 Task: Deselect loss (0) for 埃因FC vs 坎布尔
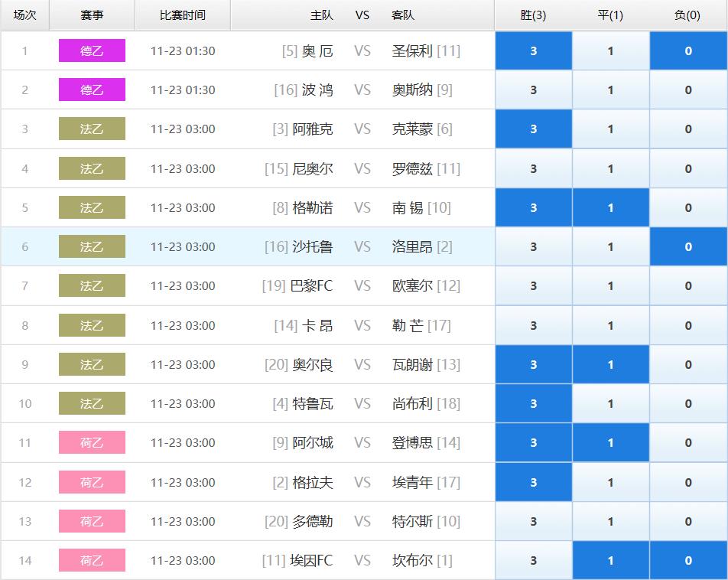(688, 560)
